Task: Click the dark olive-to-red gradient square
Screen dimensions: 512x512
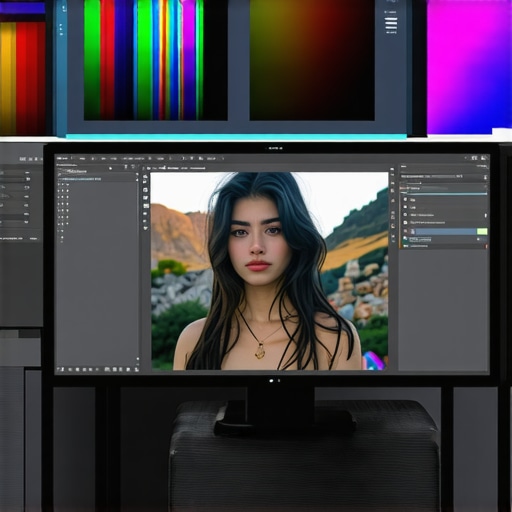Action: pos(312,60)
